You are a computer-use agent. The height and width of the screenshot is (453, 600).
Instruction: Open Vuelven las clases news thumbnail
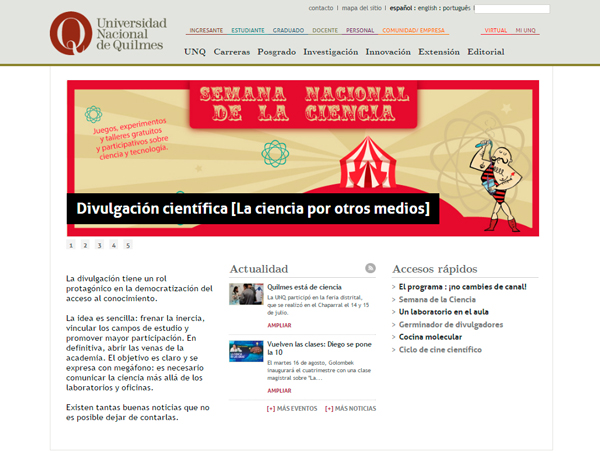(x=246, y=351)
